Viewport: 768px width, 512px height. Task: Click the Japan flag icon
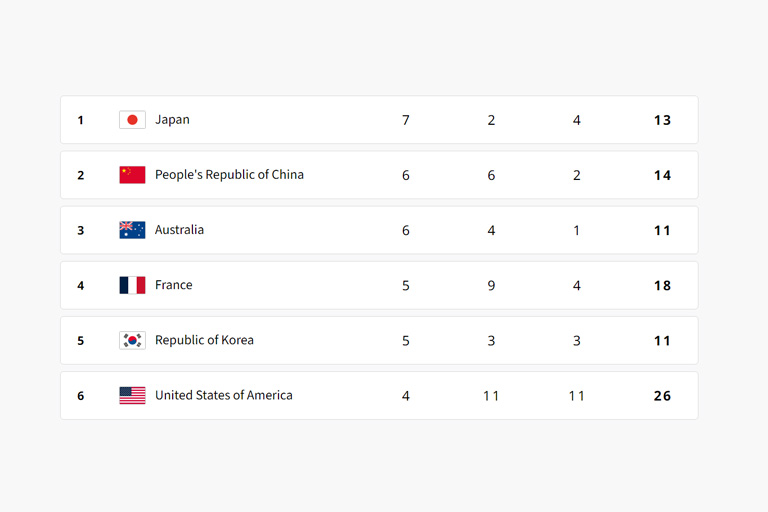132,120
